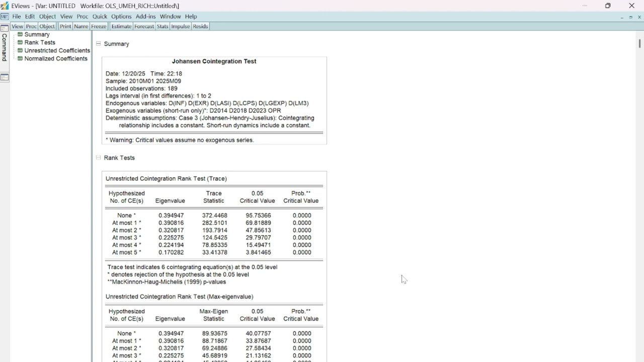Viewport: 644px width, 362px height.
Task: Click the Object button in the Var toolbar
Action: [x=47, y=26]
